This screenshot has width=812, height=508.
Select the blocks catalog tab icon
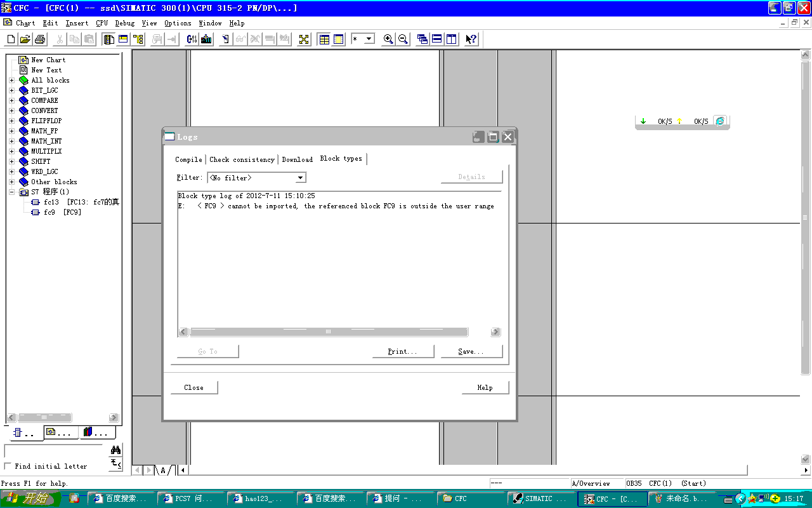[x=27, y=432]
